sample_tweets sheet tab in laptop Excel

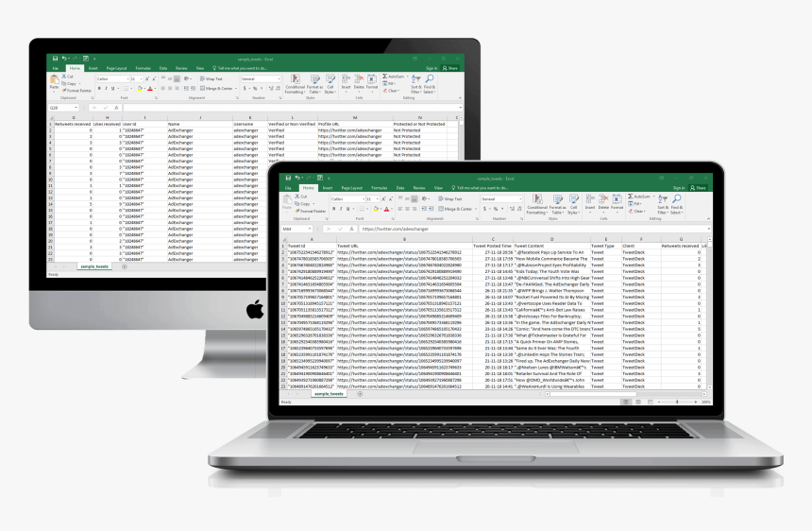click(x=329, y=394)
